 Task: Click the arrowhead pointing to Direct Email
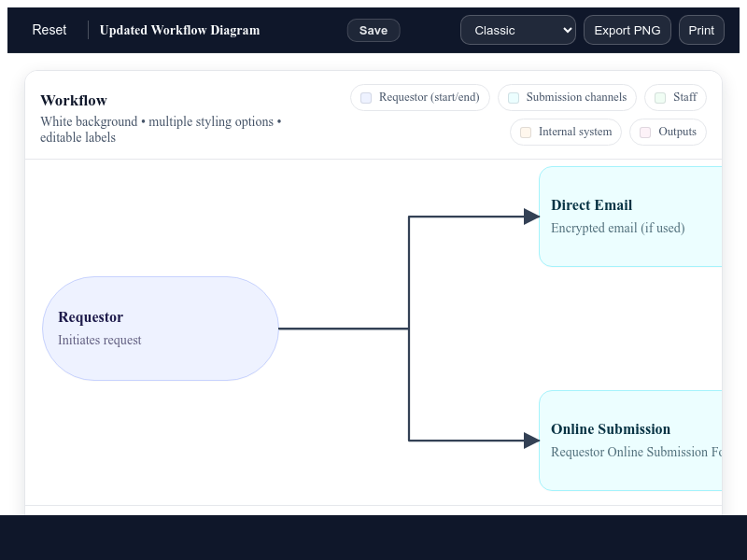[531, 217]
